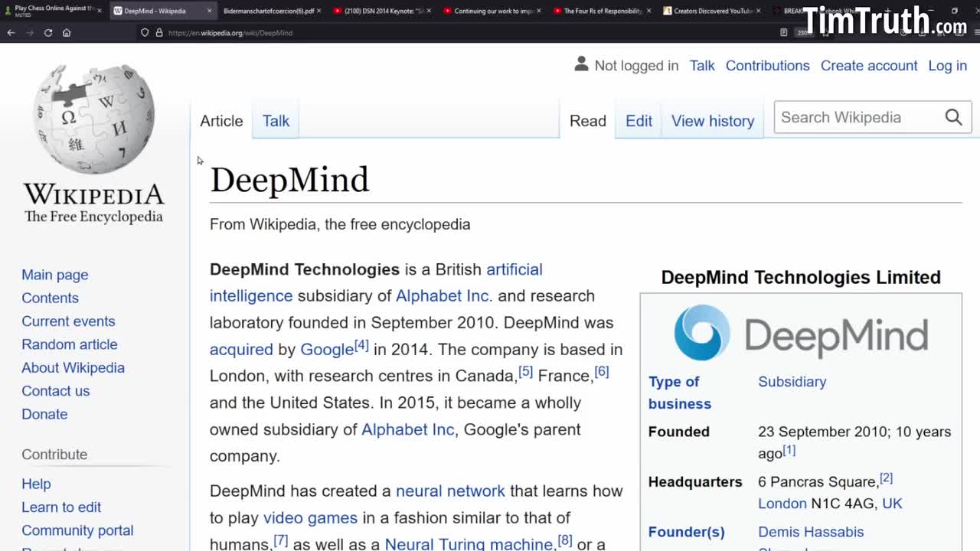
Task: Open the Article tab
Action: click(221, 121)
